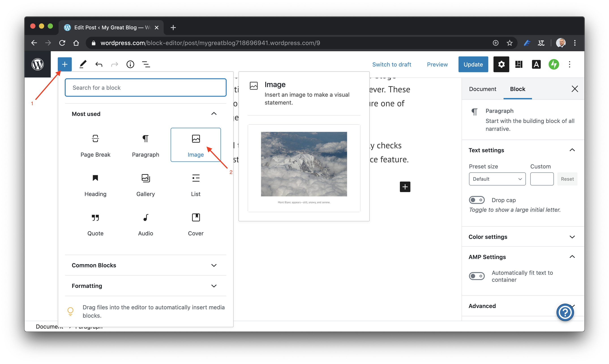Focus the Search for a block field
Viewport: 609px width, 364px height.
pyautogui.click(x=146, y=88)
